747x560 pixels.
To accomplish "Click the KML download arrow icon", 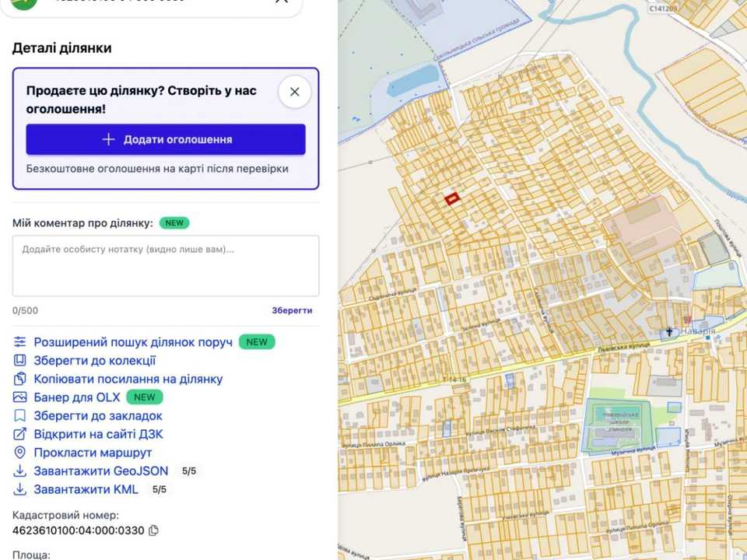I will coord(19,489).
